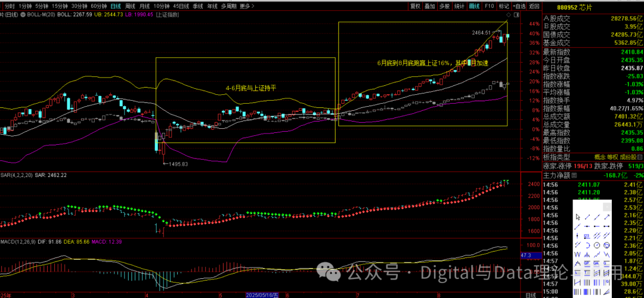Switch to 分时 intraday view

pyautogui.click(x=10, y=6)
